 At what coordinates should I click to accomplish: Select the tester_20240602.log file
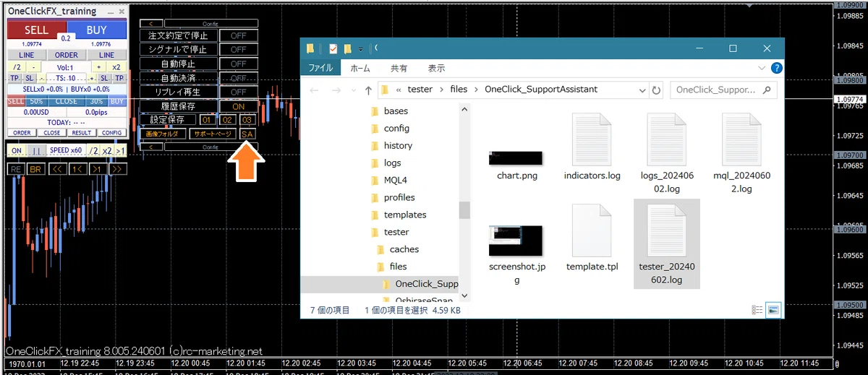(666, 244)
